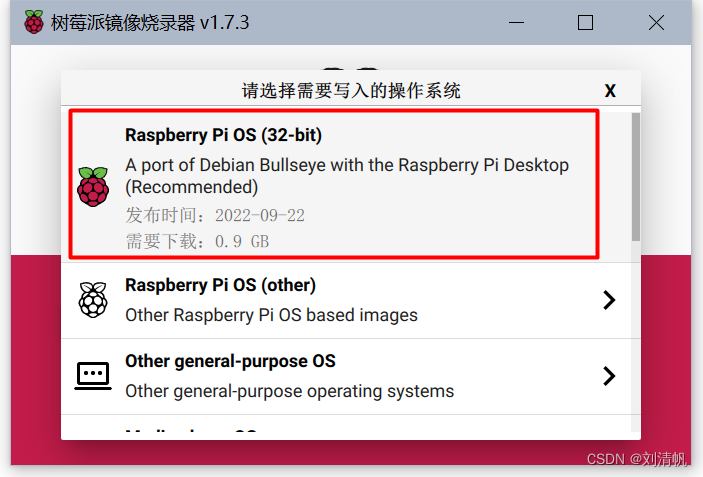
Task: Click the OS list scrollbar thumb
Action: point(636,177)
